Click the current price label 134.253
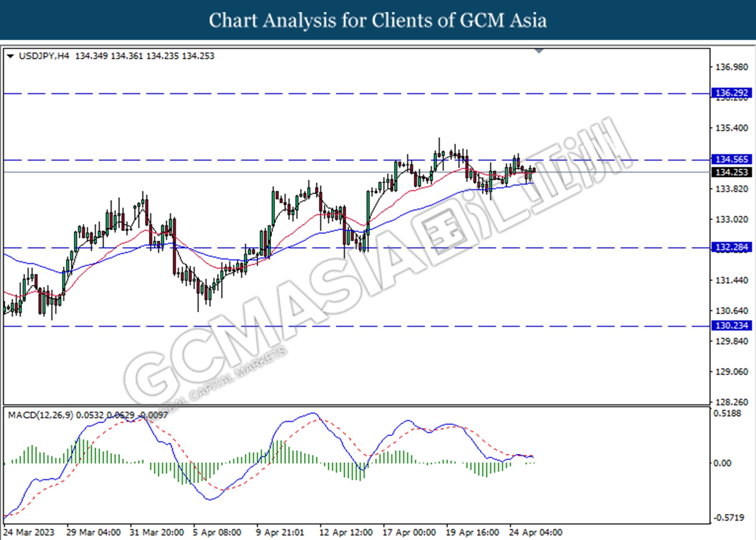 [731, 172]
